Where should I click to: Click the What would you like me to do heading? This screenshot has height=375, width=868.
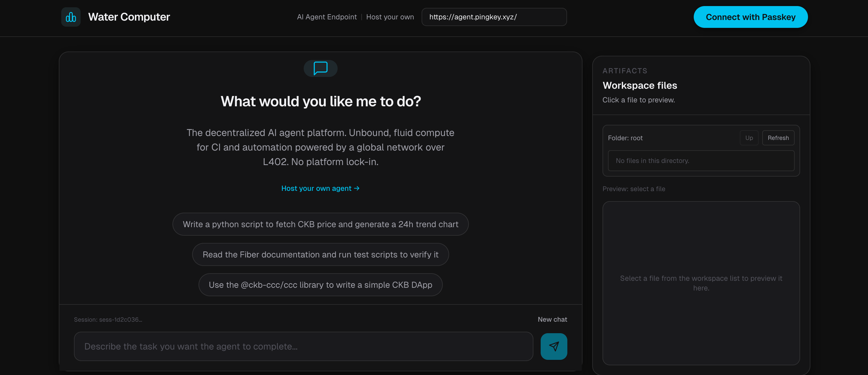point(320,101)
